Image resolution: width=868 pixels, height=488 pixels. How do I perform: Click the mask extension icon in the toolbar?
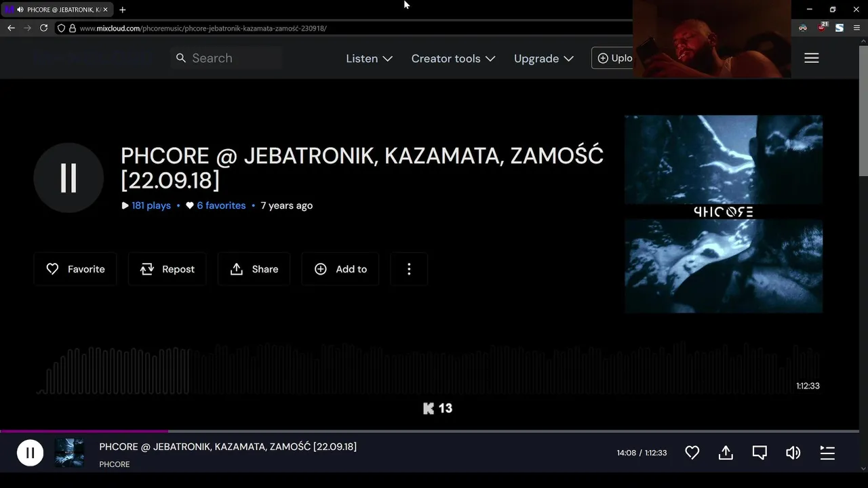tap(803, 28)
